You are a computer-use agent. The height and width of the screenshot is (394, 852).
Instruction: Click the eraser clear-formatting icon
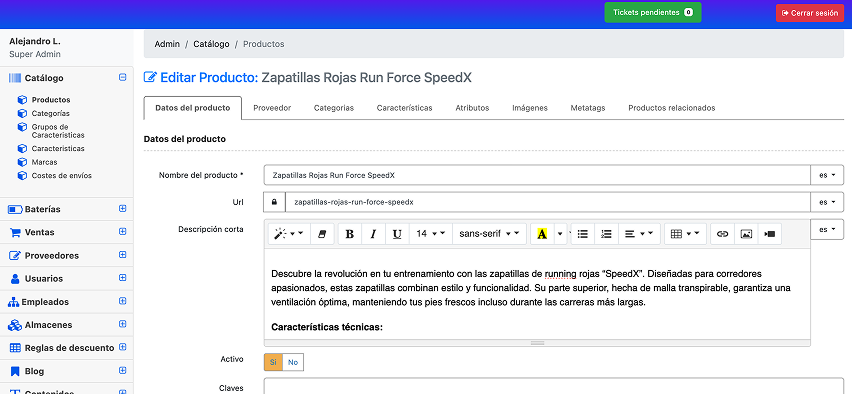click(x=322, y=234)
